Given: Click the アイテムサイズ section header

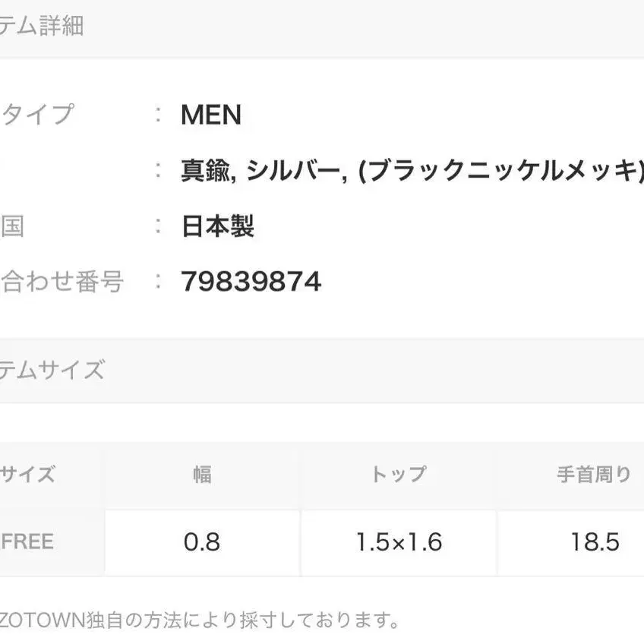Looking at the screenshot, I should coord(52,371).
